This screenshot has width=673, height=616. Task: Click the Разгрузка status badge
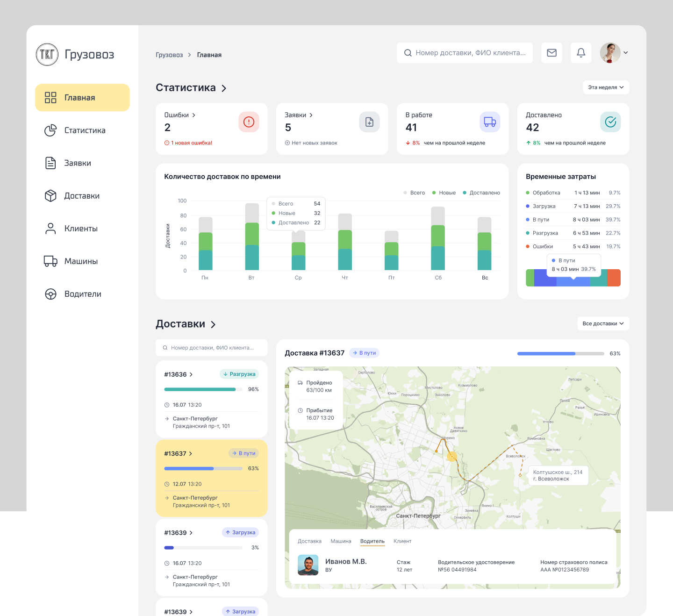click(239, 374)
